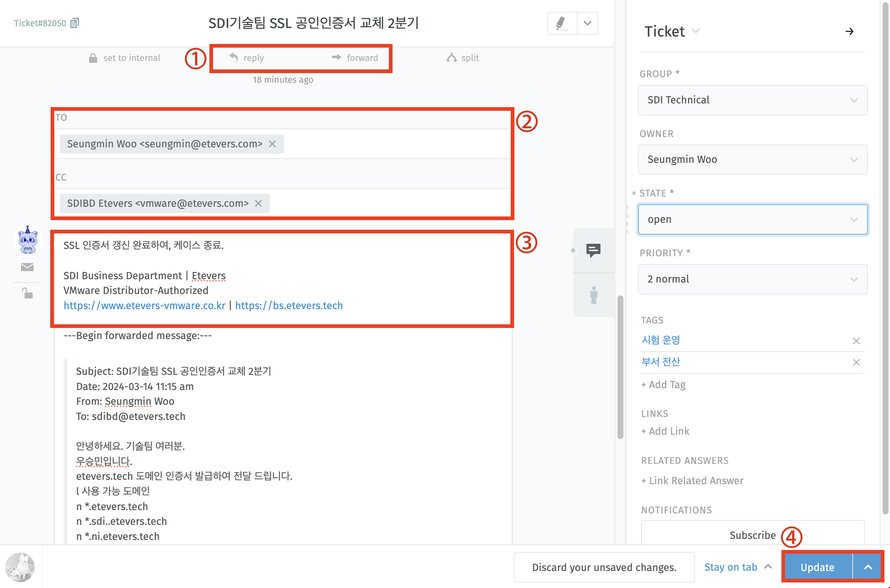Click Ticket#82050 number text
Image resolution: width=890 pixels, height=588 pixels.
coord(40,23)
